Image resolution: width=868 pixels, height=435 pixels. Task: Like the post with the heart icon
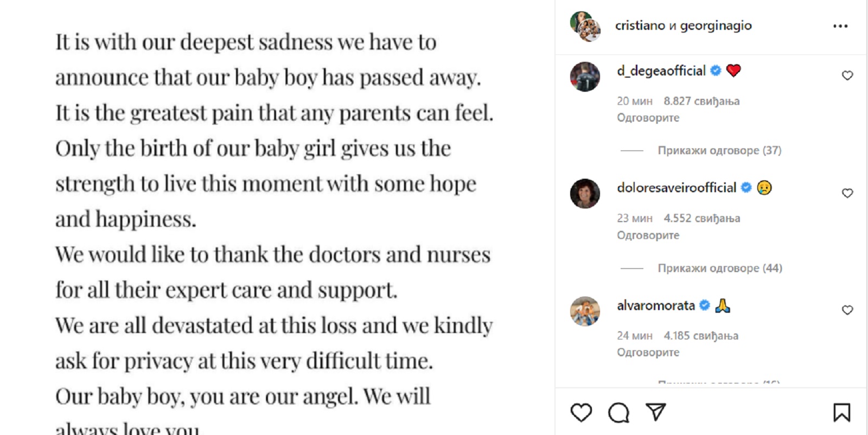click(x=581, y=413)
